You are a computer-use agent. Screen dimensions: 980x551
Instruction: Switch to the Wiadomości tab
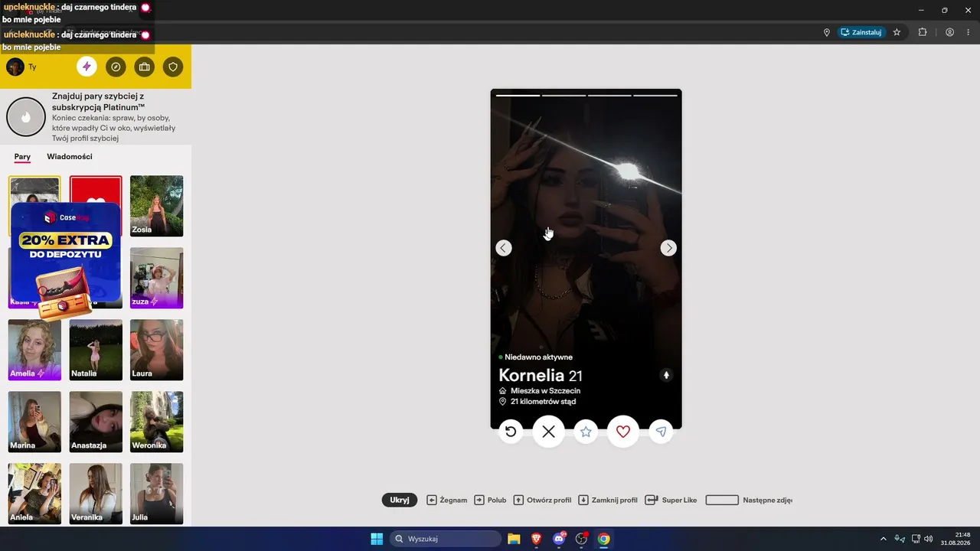[x=70, y=157]
